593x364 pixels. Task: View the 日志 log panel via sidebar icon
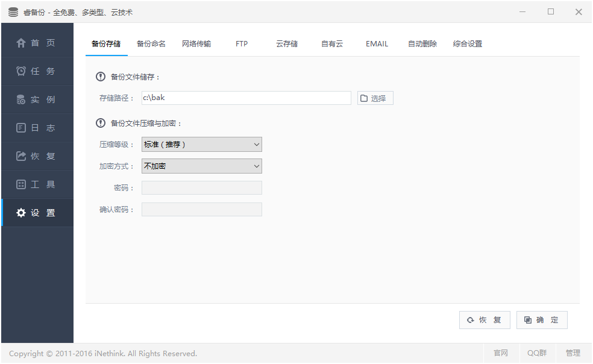(x=37, y=127)
